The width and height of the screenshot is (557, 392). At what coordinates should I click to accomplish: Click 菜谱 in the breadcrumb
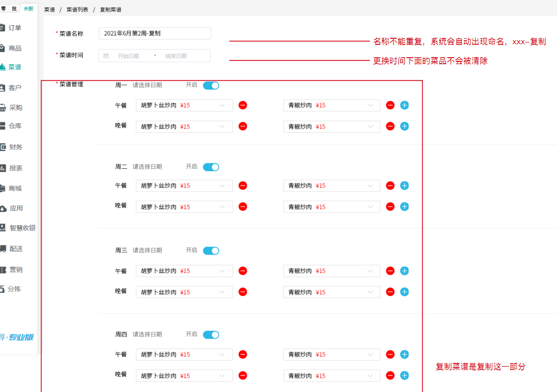pyautogui.click(x=49, y=9)
